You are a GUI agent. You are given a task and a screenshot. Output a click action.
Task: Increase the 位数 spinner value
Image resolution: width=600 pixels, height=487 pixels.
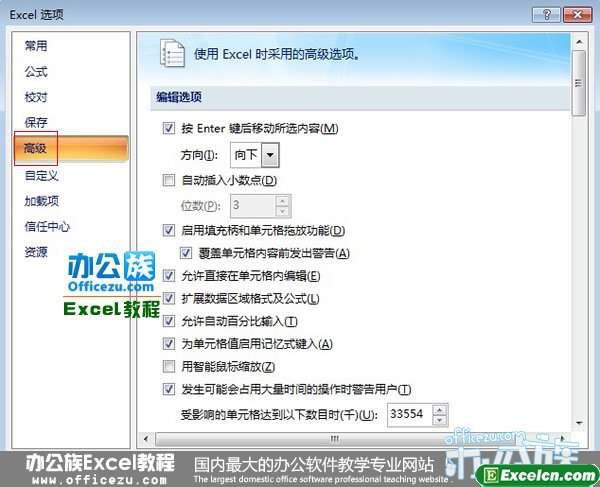(283, 200)
